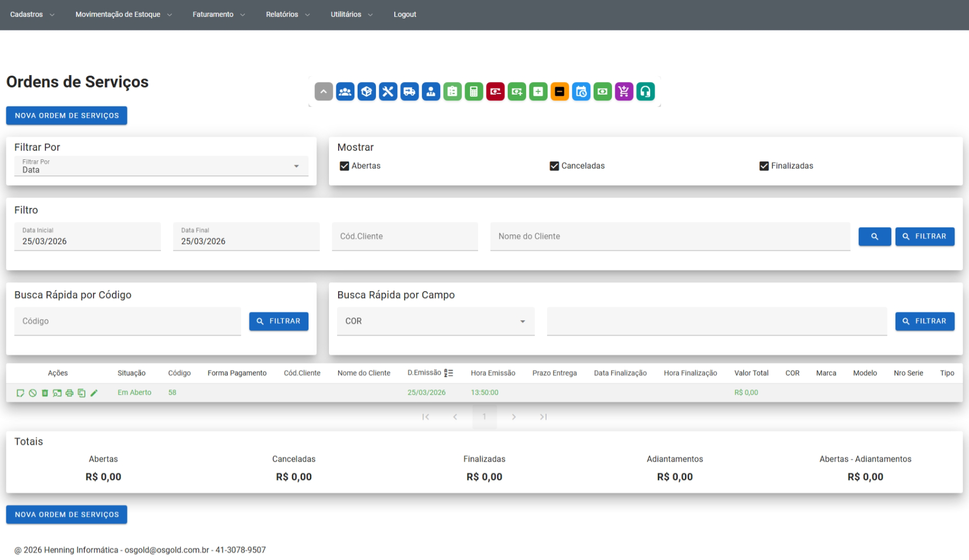The image size is (969, 560).
Task: Click the Nome do Cliente input field
Action: (x=670, y=237)
